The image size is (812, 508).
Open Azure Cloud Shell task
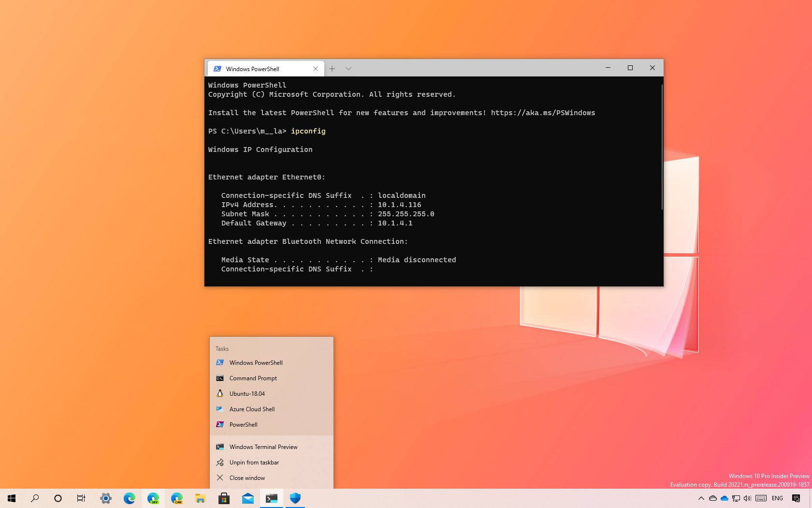click(252, 409)
